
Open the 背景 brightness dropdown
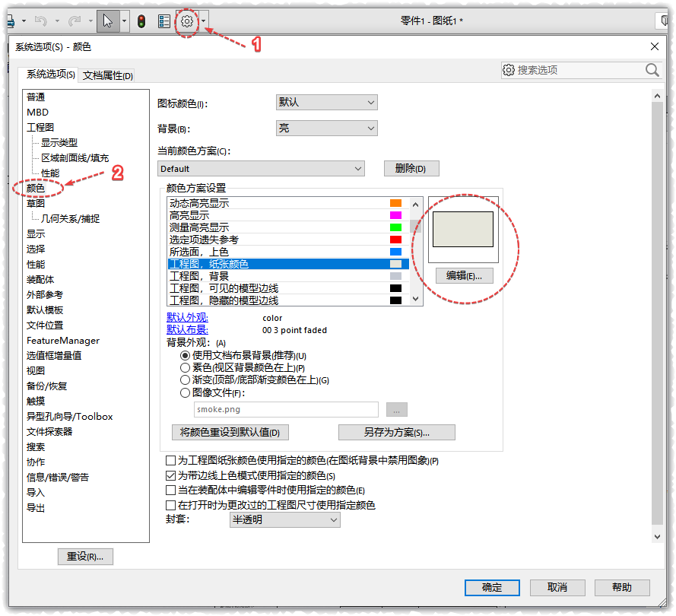[327, 128]
